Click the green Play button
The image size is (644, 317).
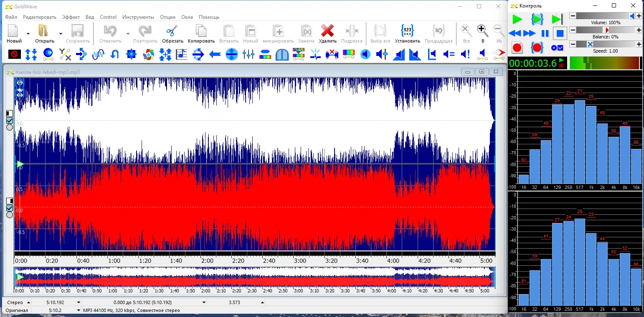pyautogui.click(x=517, y=19)
